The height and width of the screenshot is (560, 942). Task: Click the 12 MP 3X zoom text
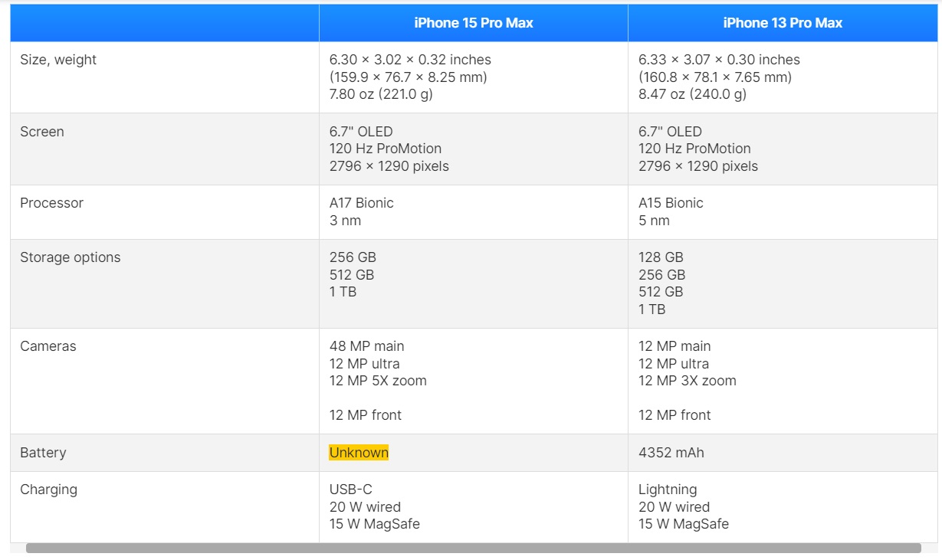687,381
